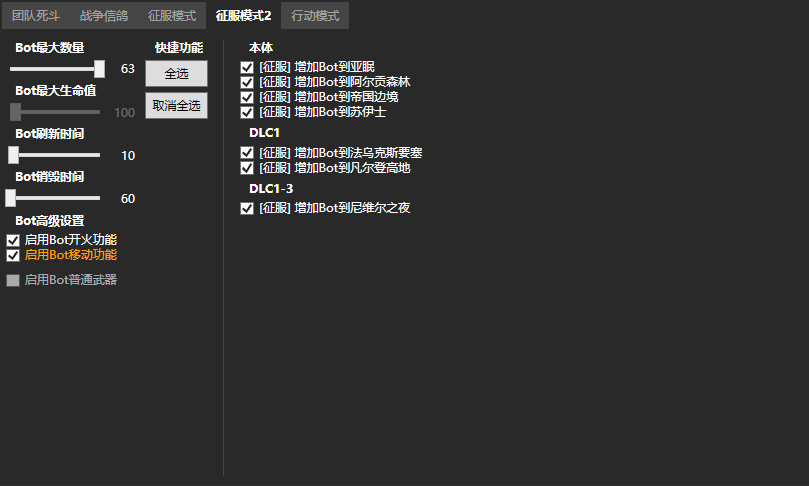
Task: Click the Bot销毁时间 slider handle
Action: click(x=11, y=198)
